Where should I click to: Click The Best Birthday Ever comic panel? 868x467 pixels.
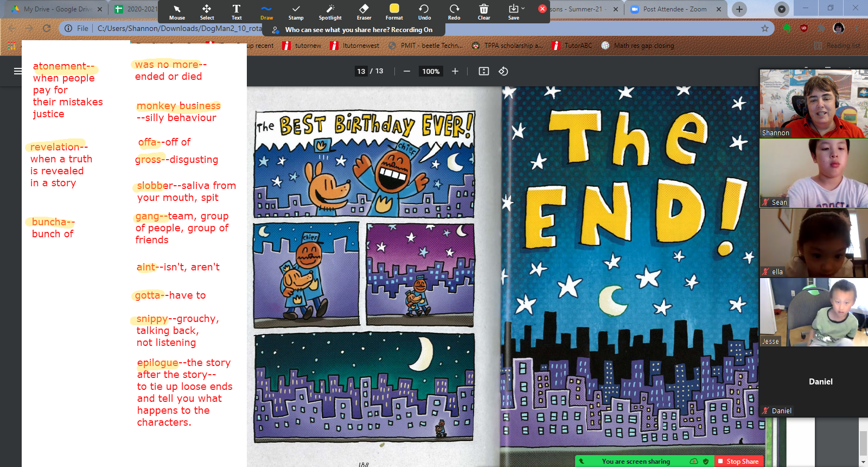coord(365,163)
